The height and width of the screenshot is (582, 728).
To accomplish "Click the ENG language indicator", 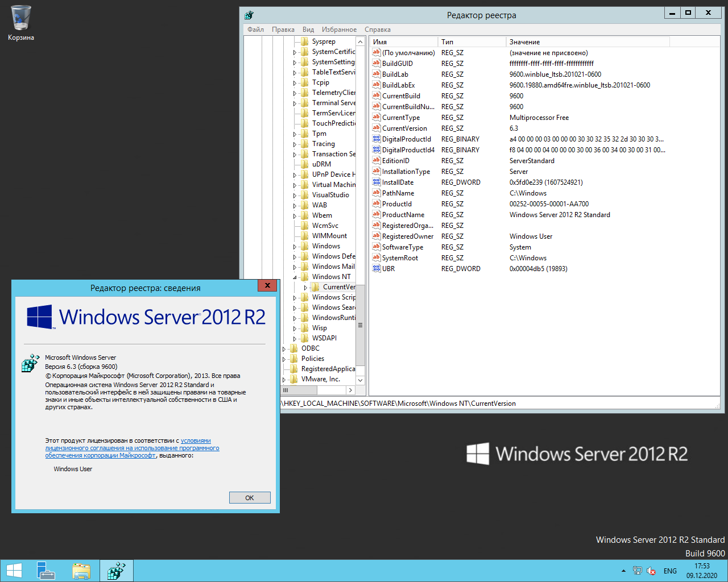I will point(670,571).
